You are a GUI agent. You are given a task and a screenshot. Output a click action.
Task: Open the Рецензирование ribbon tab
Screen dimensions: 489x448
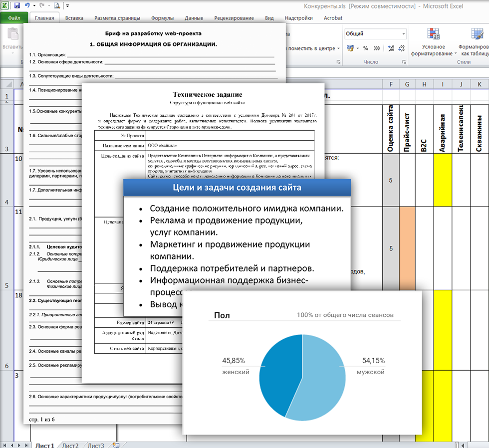(x=234, y=18)
